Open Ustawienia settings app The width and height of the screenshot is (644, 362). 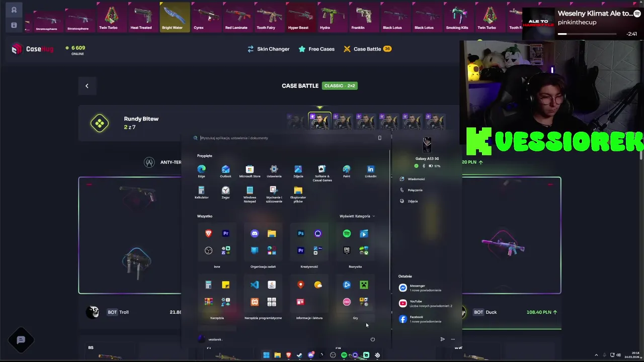[x=274, y=171]
